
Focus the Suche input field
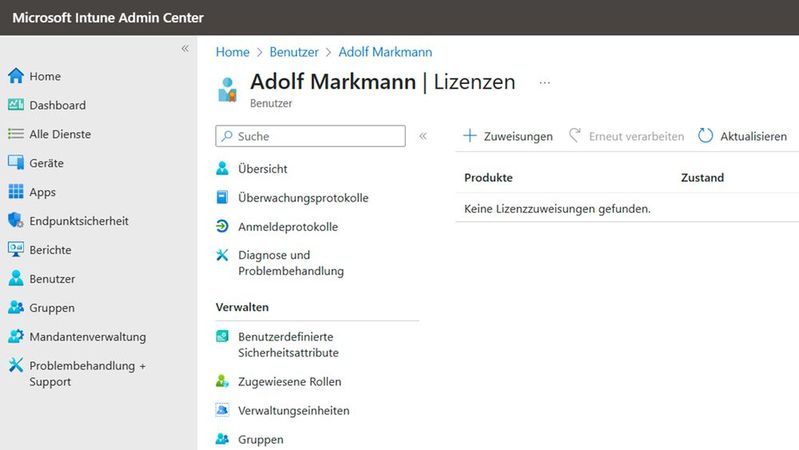point(310,136)
